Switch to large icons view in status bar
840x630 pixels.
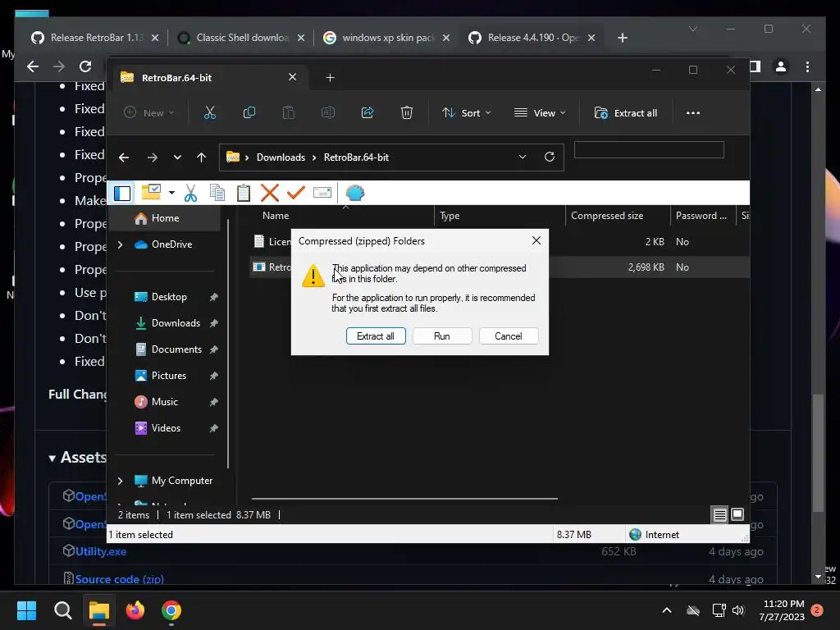737,515
